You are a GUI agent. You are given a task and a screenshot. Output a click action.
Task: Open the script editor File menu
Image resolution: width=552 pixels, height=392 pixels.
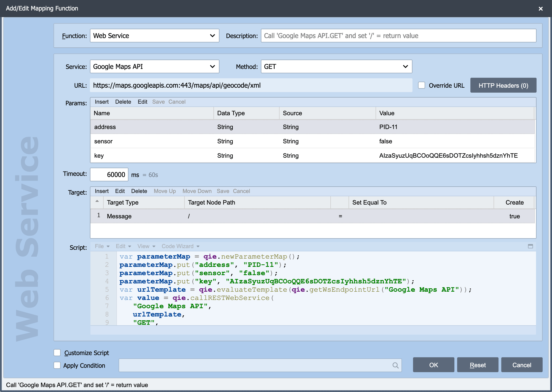pos(102,246)
